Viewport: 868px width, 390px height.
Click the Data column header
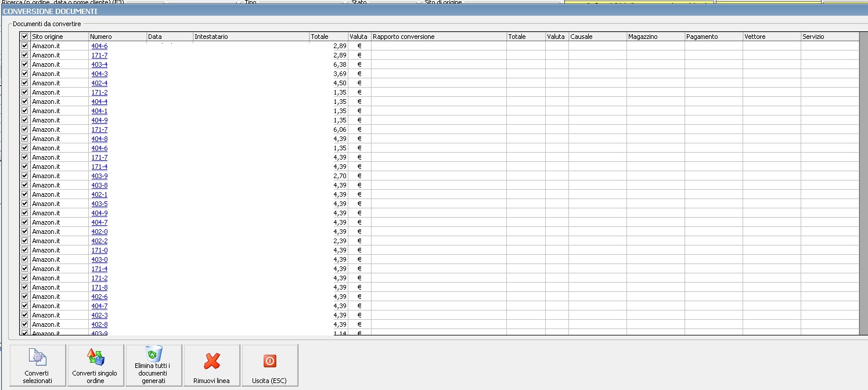(x=170, y=37)
